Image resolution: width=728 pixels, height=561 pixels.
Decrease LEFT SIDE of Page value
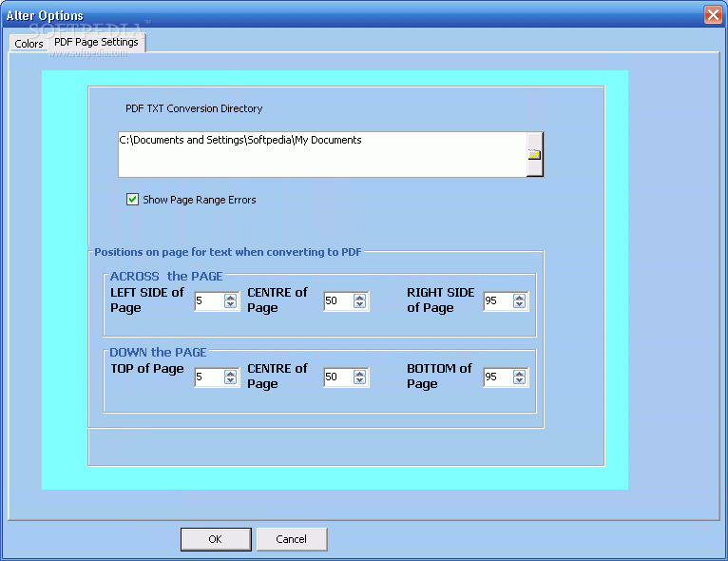pos(230,304)
